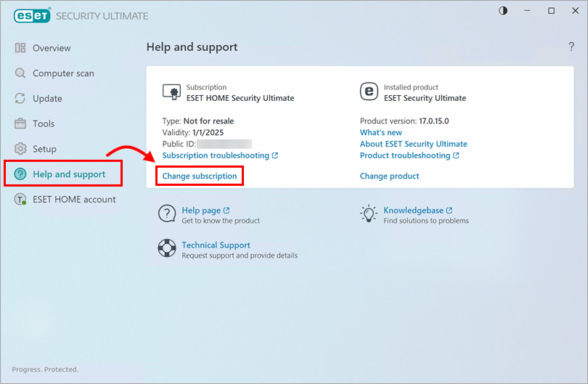The image size is (588, 384).
Task: Click the Technical Support lifebuoy icon
Action: point(167,249)
